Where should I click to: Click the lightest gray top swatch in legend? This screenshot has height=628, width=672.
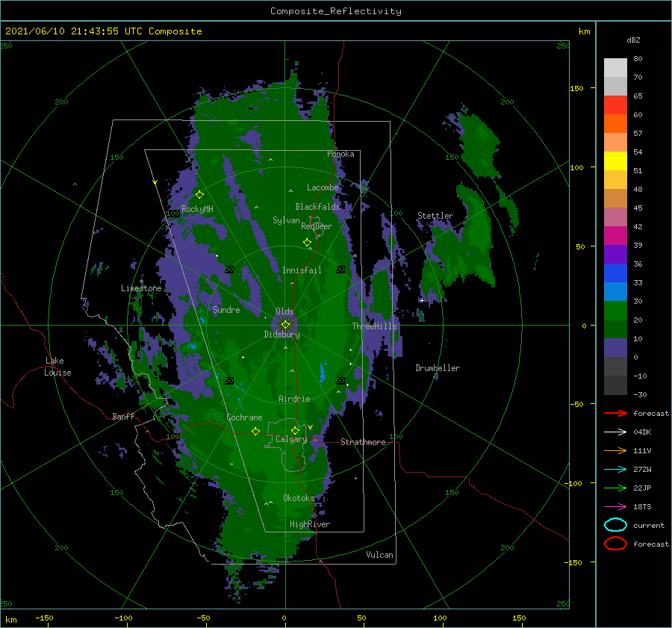(x=615, y=68)
